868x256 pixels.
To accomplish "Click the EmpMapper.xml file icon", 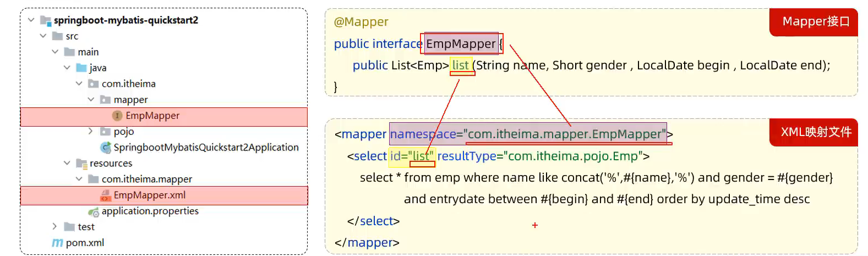I will [x=105, y=195].
